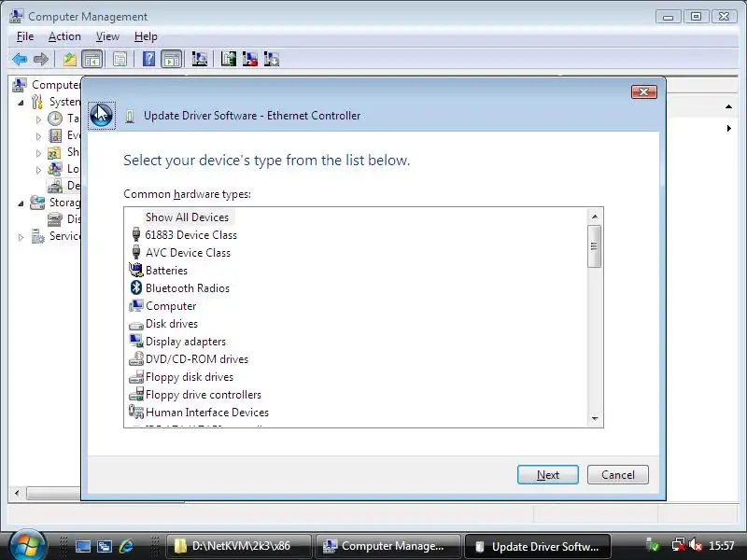Click the Uninstall device toolbar icon

(250, 60)
